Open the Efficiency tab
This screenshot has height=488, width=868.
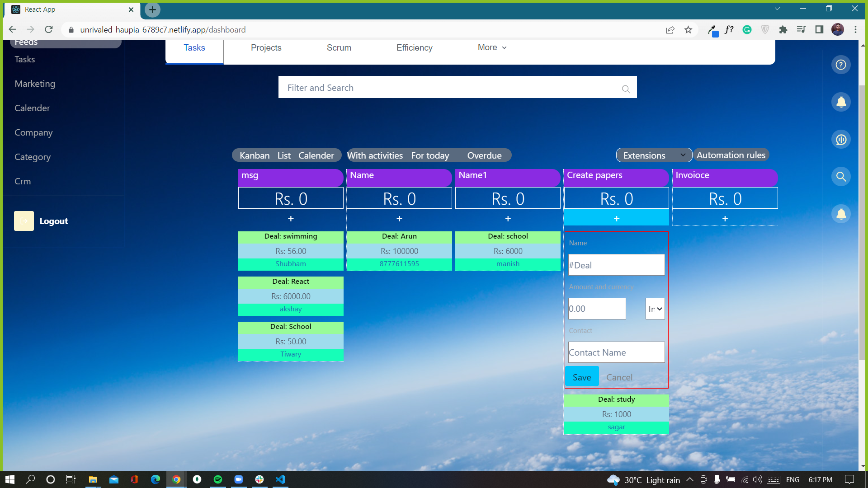coord(414,48)
